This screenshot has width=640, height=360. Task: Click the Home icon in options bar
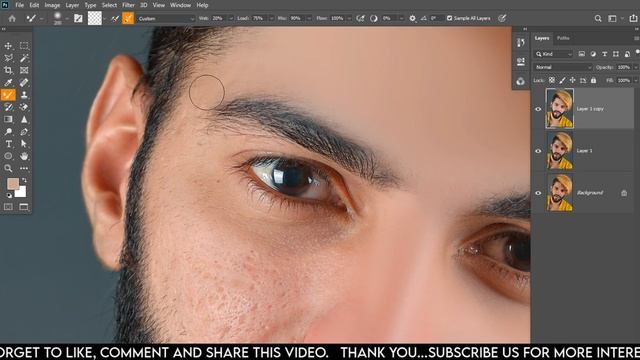tap(12, 18)
